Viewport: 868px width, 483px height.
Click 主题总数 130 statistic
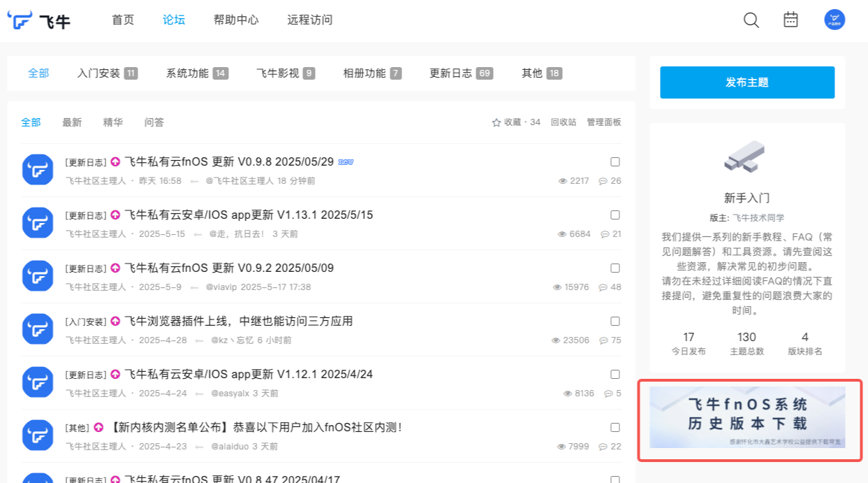(746, 343)
